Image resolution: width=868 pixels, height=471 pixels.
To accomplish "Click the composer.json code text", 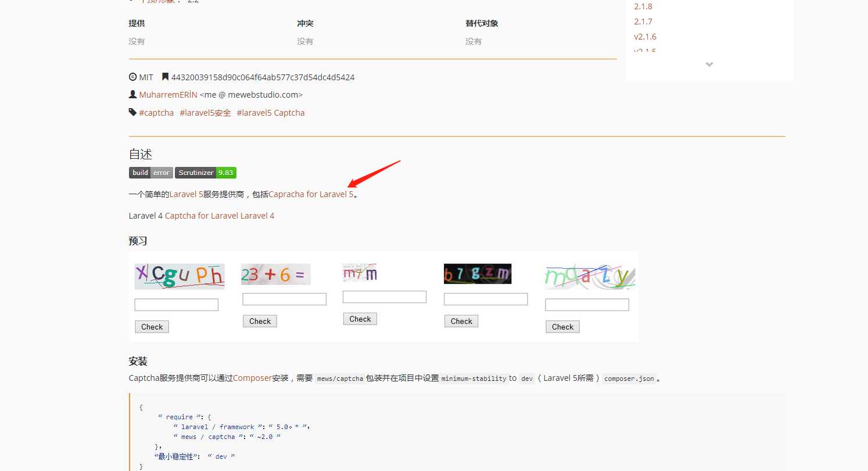I will pyautogui.click(x=629, y=379).
